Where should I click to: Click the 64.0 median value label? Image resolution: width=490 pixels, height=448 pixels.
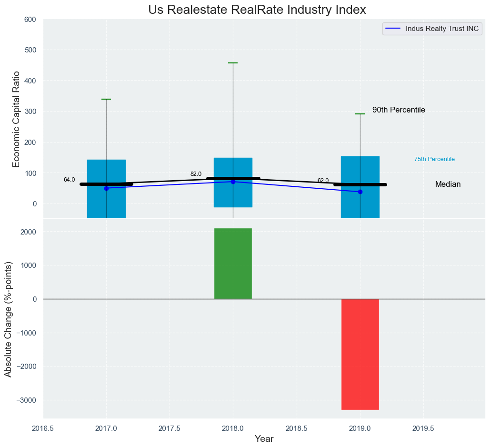[x=69, y=180]
